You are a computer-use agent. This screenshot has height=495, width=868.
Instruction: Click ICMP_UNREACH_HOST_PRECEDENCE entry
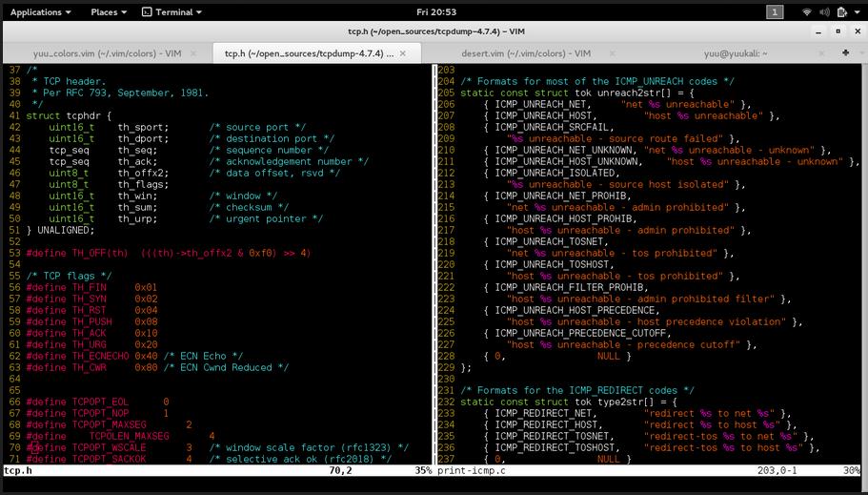[x=574, y=310]
